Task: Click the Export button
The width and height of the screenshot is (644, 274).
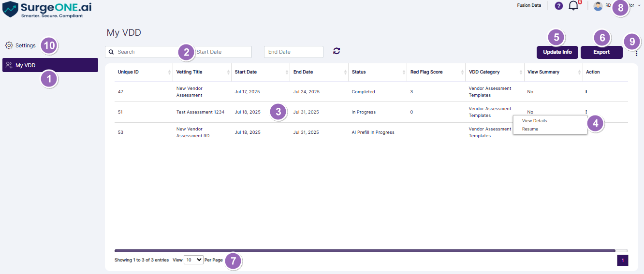Action: pos(601,52)
